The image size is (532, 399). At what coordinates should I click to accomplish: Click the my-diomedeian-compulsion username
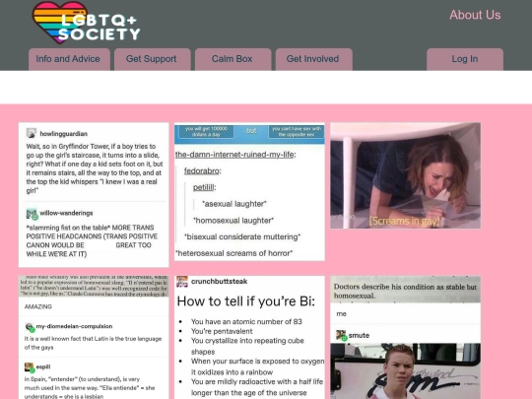point(74,326)
